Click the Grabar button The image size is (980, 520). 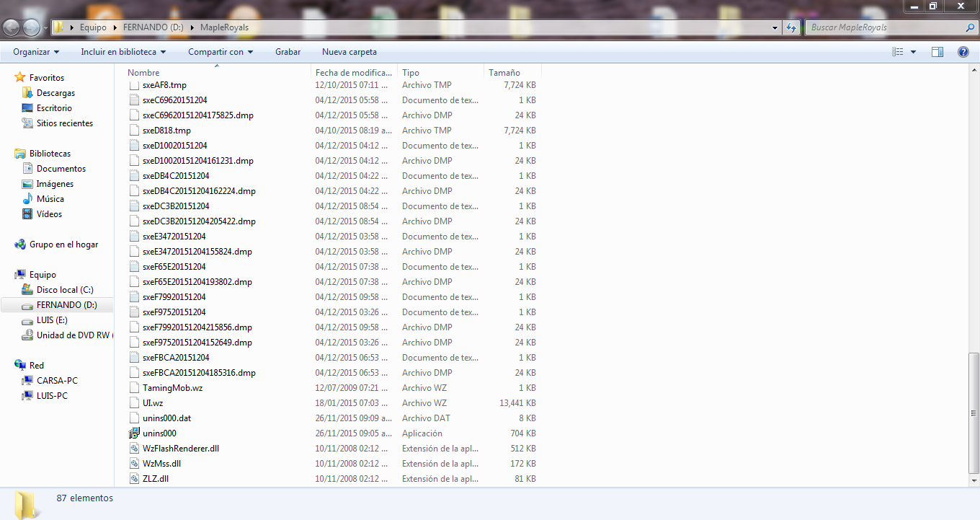[x=288, y=52]
